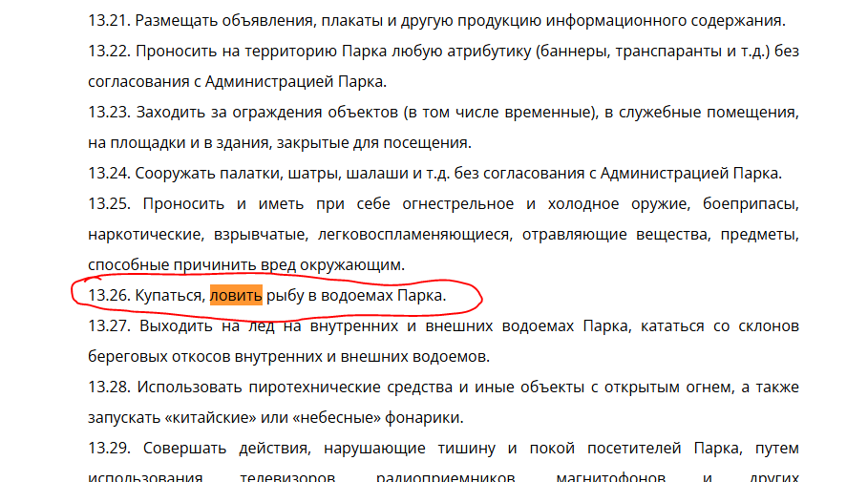Image resolution: width=868 pixels, height=482 pixels.
Task: Click the word "Купаться" in rule 13.26
Action: pos(170,296)
